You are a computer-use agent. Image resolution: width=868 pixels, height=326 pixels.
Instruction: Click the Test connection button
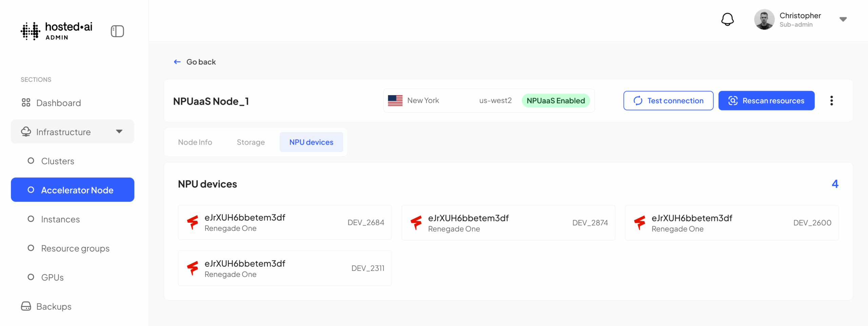pyautogui.click(x=668, y=101)
